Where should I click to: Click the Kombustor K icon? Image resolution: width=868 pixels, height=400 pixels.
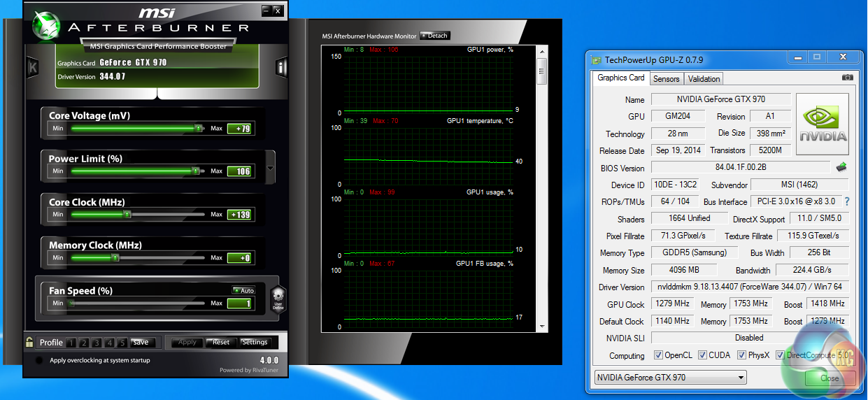coord(32,67)
